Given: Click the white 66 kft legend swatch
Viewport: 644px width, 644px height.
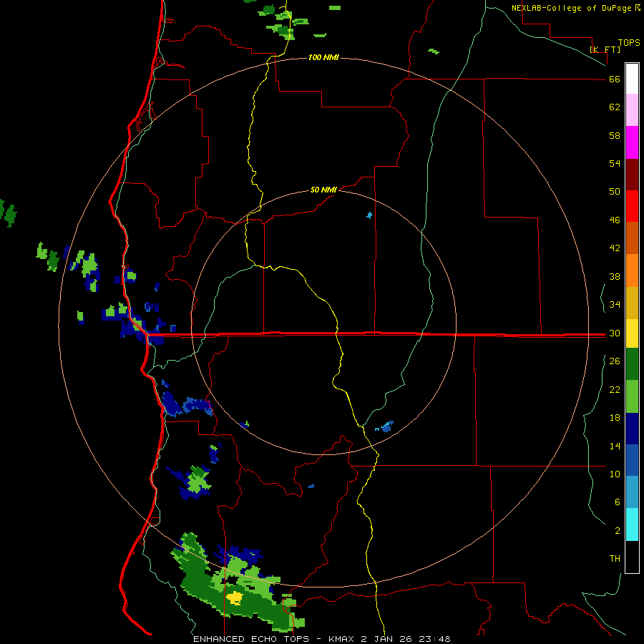Looking at the screenshot, I should click(632, 79).
